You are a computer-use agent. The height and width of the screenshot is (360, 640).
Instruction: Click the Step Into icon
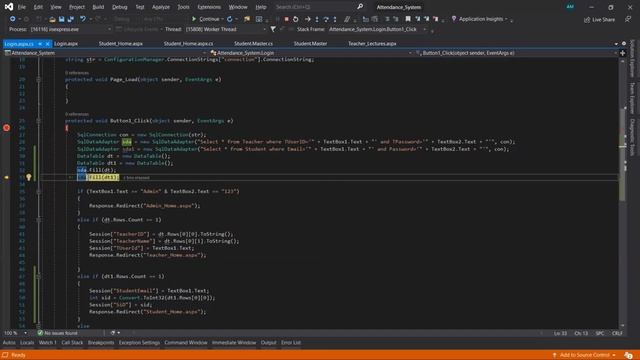pyautogui.click(x=317, y=19)
